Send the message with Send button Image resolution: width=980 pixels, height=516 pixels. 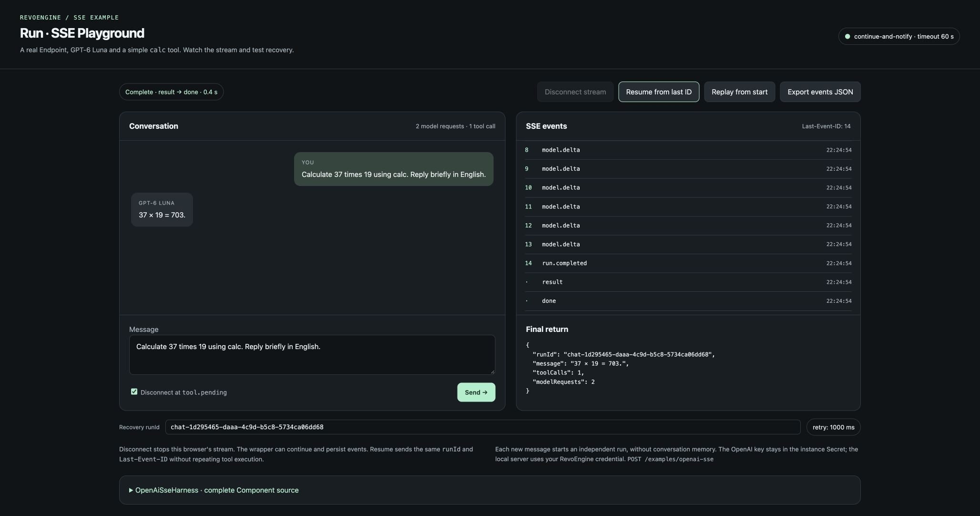[x=476, y=392]
